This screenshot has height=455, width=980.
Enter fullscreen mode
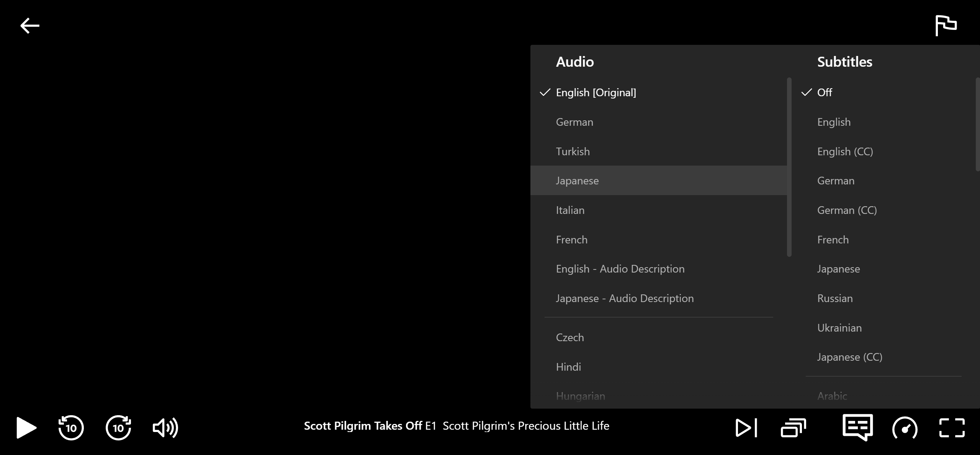pyautogui.click(x=952, y=427)
